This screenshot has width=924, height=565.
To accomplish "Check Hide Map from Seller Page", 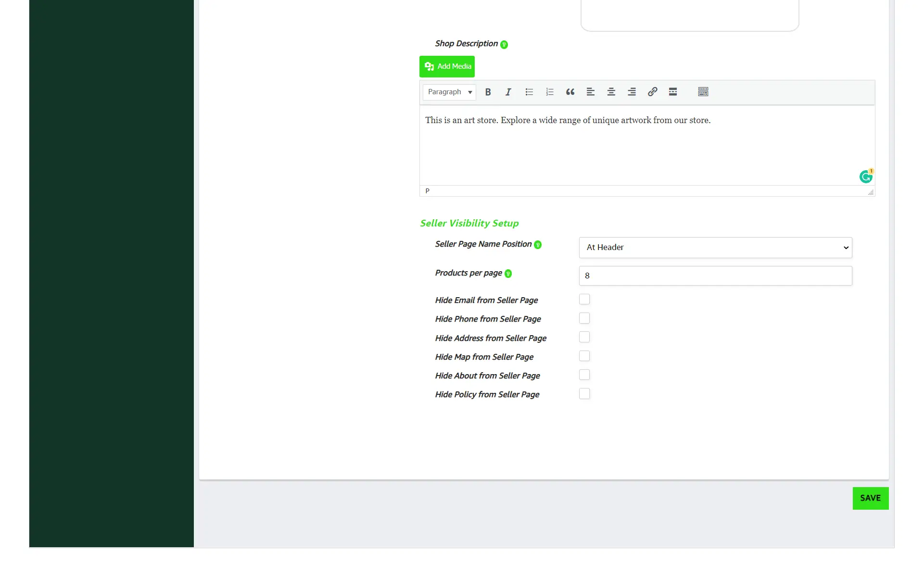I will tap(584, 356).
